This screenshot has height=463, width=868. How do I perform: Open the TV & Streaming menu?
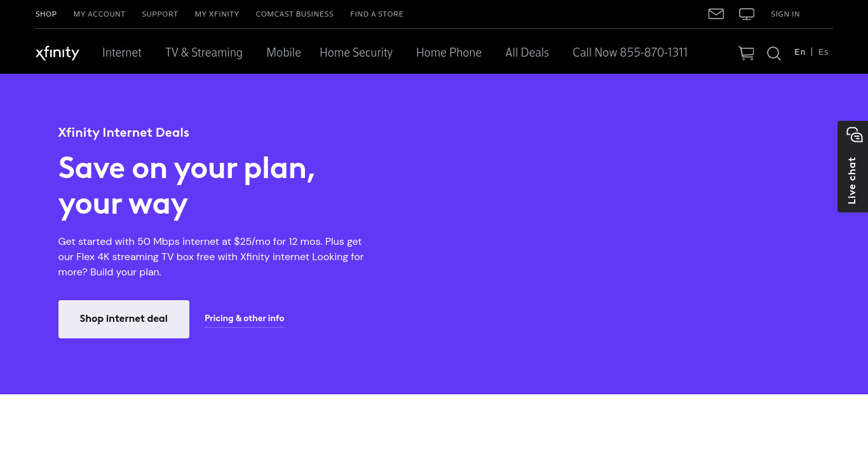point(204,53)
